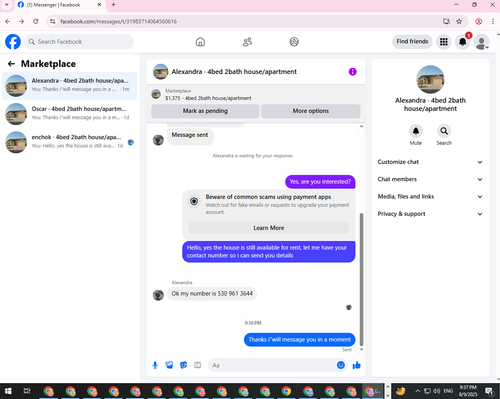Open the tab search dropdown in Chrome
This screenshot has width=500, height=399.
(6, 5)
